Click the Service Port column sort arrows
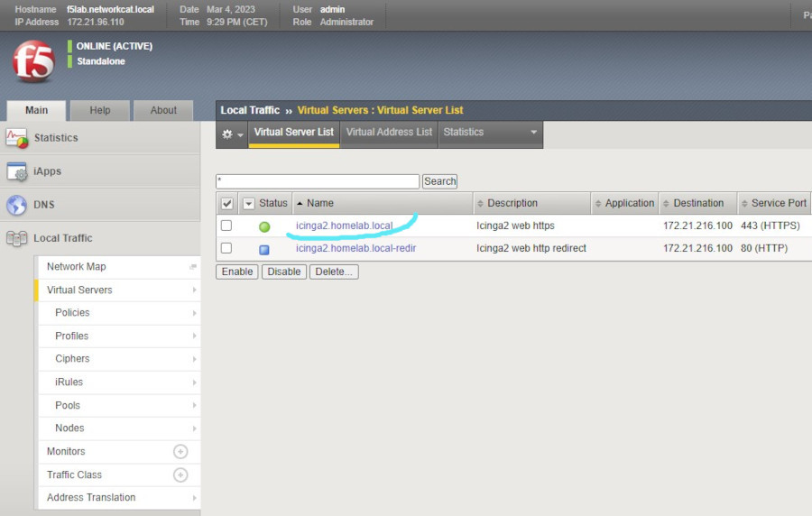 (x=744, y=203)
